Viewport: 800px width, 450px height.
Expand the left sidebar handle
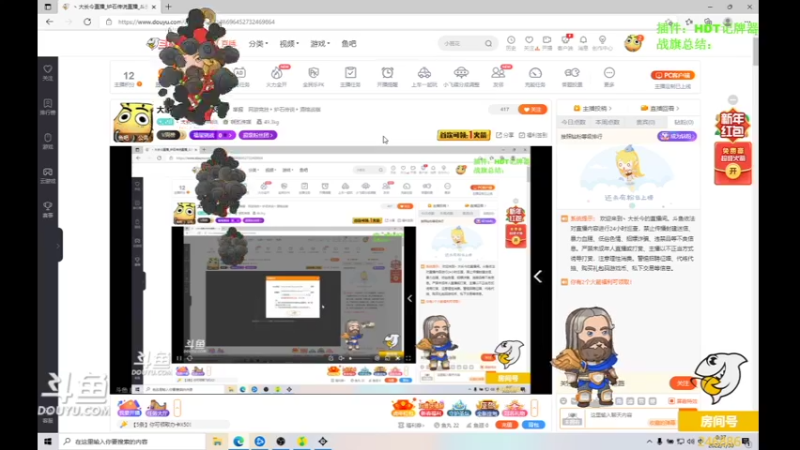[59, 245]
